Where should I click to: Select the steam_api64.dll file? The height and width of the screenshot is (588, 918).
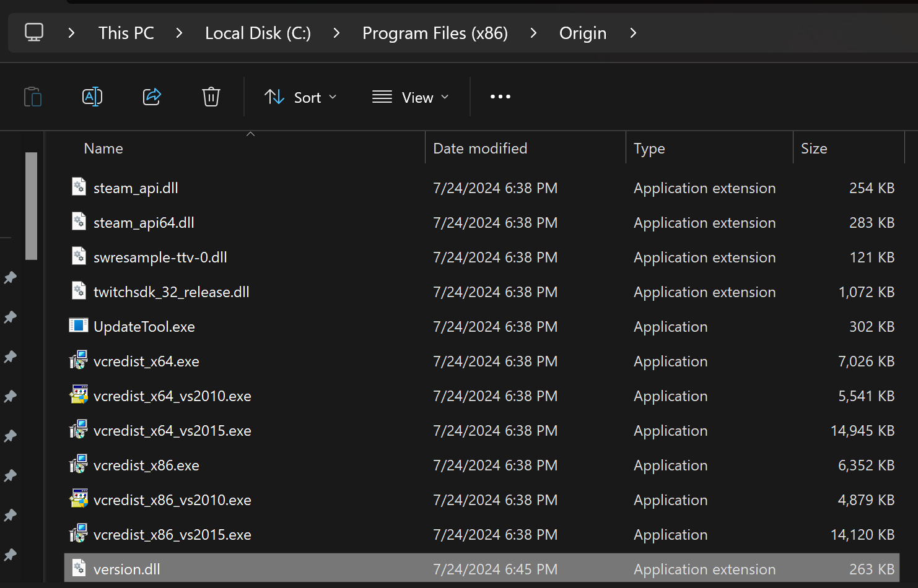coord(144,223)
